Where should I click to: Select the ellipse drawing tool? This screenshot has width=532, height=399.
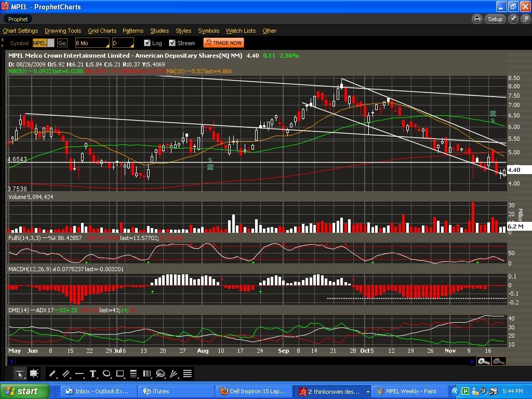(x=107, y=374)
